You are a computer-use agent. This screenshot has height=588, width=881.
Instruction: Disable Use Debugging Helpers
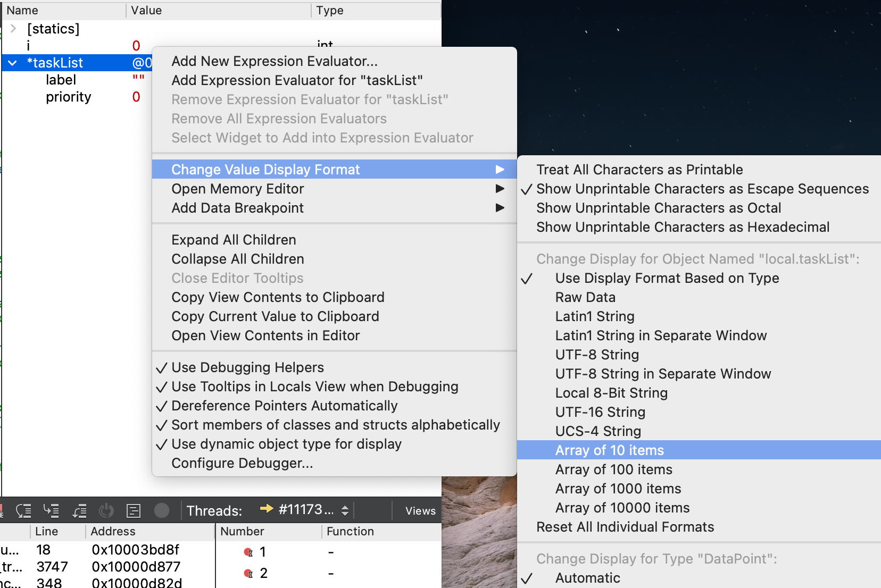pos(247,367)
